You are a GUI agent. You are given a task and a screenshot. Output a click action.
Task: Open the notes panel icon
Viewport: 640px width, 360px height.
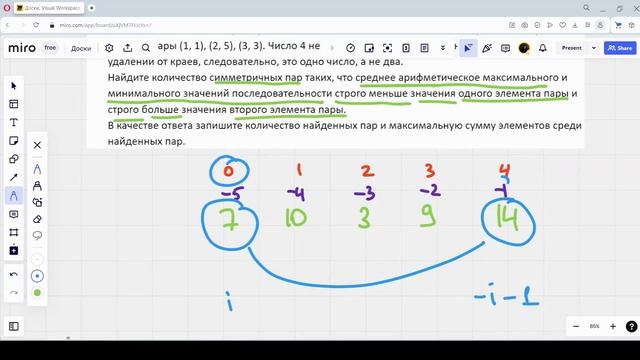click(424, 48)
